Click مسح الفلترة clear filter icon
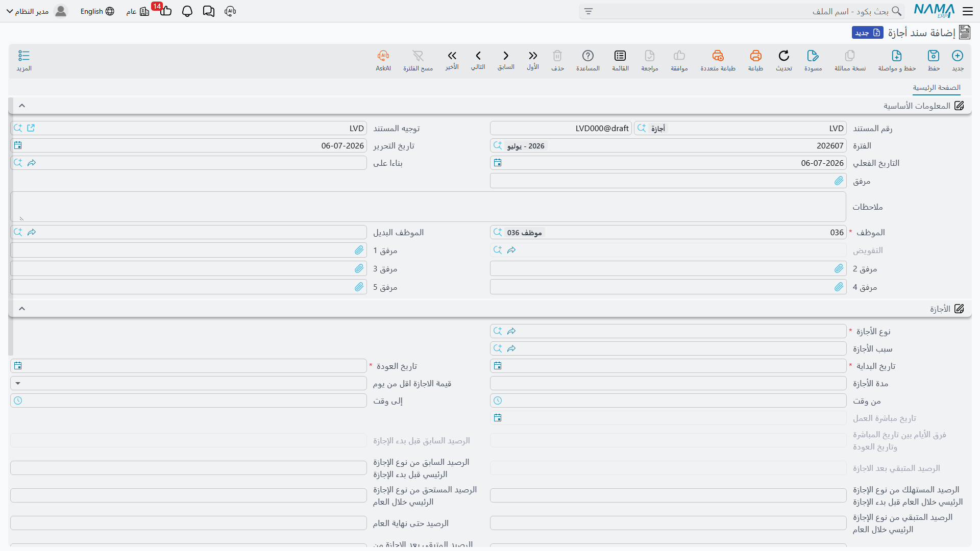The image size is (980, 551). pyautogui.click(x=418, y=56)
